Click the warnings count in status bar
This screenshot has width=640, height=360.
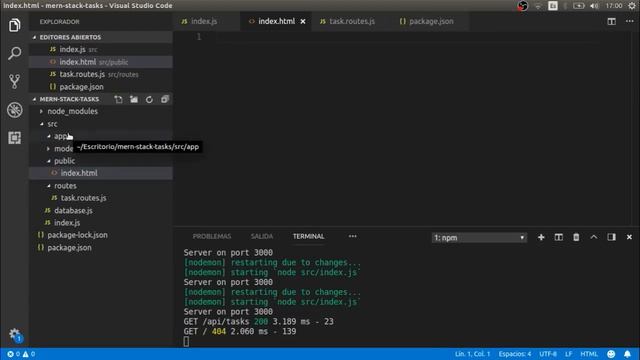[x=29, y=354]
